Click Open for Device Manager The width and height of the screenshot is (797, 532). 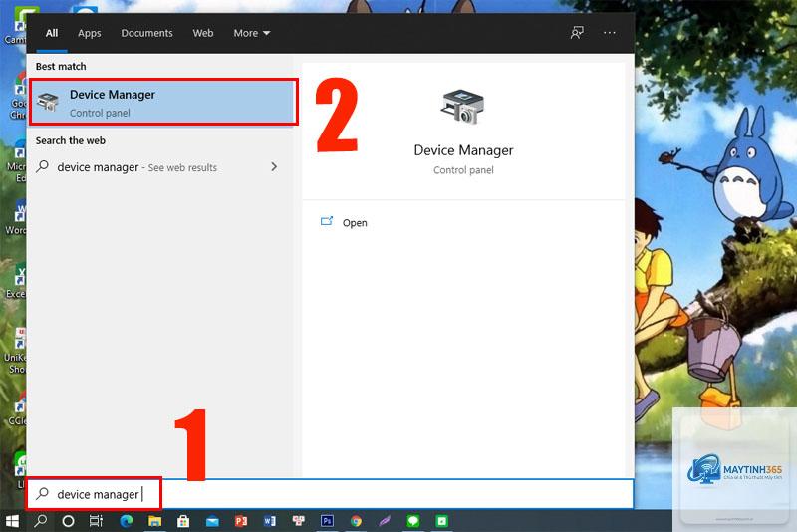[x=355, y=222]
